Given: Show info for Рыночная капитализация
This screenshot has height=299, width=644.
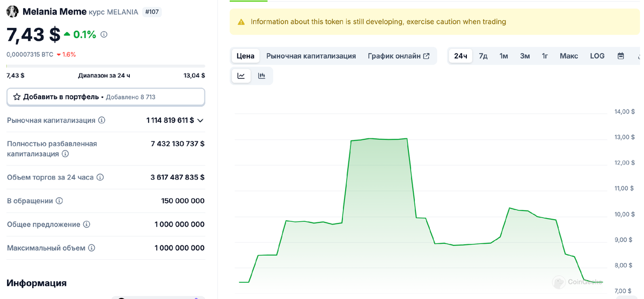Looking at the screenshot, I should coord(102,121).
